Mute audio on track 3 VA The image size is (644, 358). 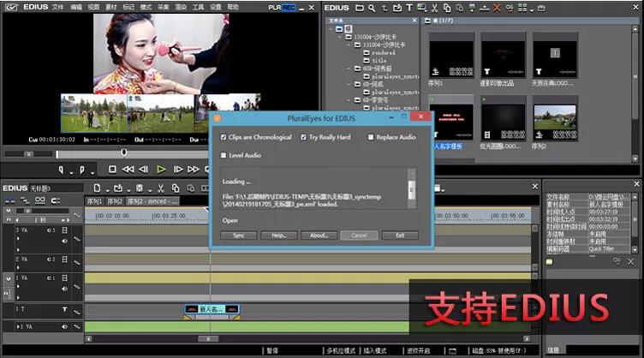click(64, 241)
